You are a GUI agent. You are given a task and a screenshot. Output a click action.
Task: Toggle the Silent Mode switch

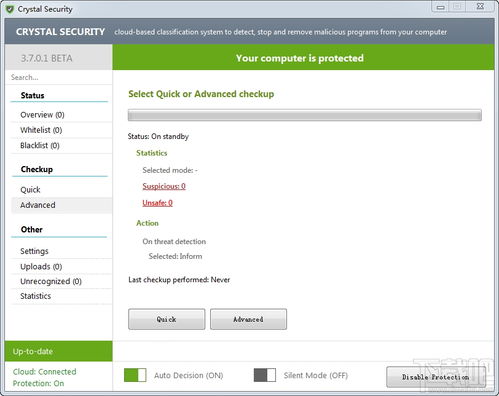tap(265, 375)
